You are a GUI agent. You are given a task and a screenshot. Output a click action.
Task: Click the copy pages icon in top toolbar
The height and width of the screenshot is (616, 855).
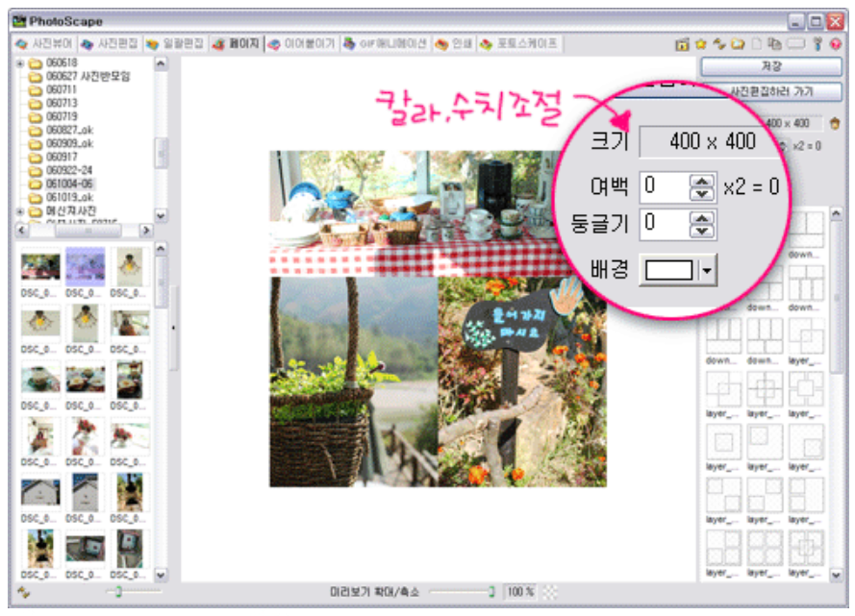point(774,44)
